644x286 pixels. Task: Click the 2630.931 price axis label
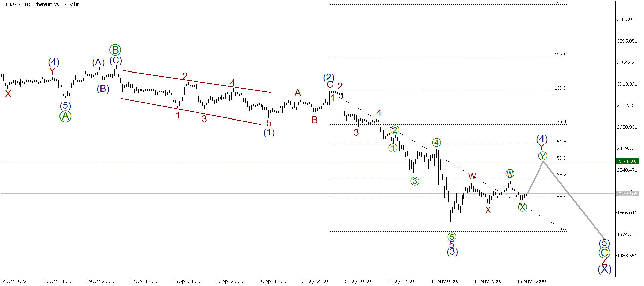[627, 127]
